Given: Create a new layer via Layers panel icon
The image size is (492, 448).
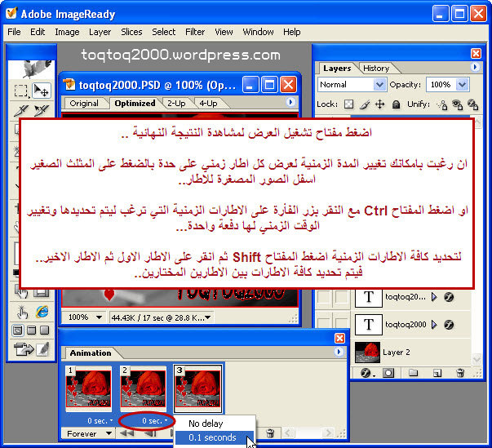Looking at the screenshot, I should [x=437, y=373].
